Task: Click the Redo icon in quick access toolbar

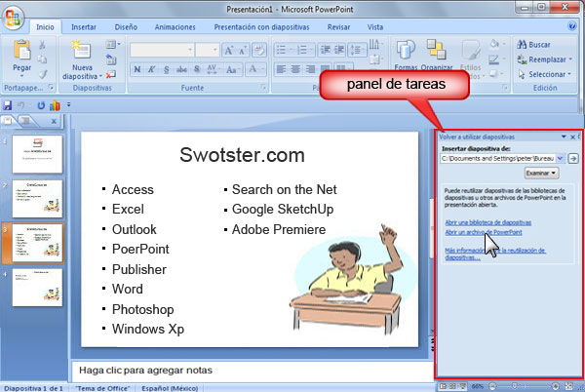Action: pyautogui.click(x=41, y=105)
